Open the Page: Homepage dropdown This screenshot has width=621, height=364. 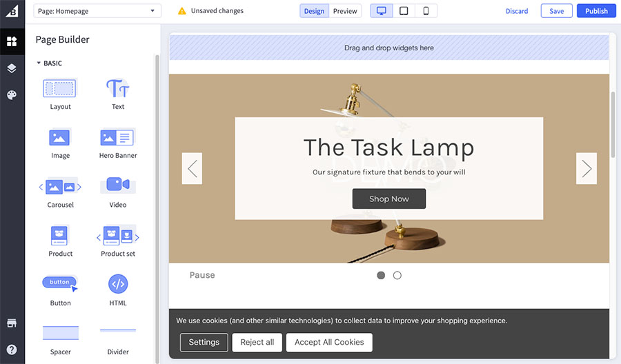pos(97,11)
